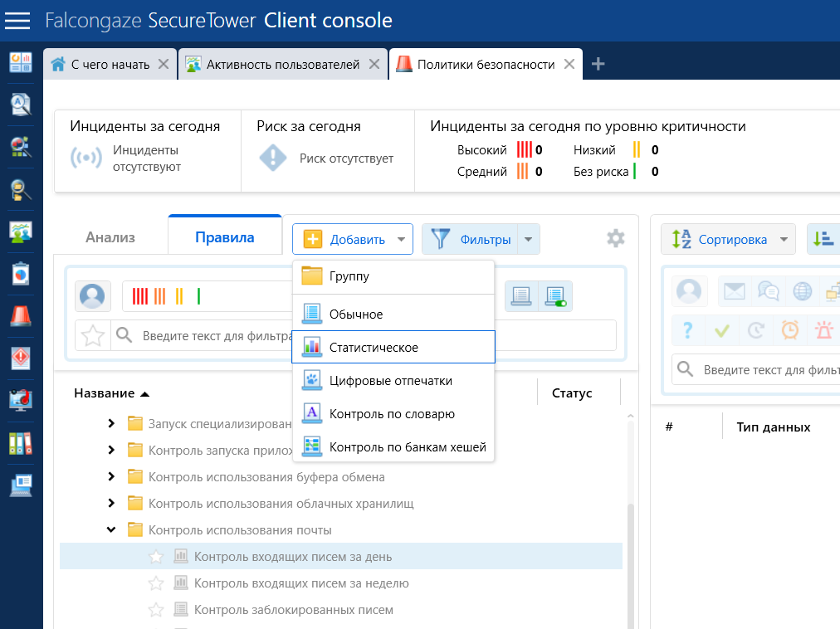Click the alarm clock status filter
Image resolution: width=840 pixels, height=629 pixels.
click(x=790, y=330)
